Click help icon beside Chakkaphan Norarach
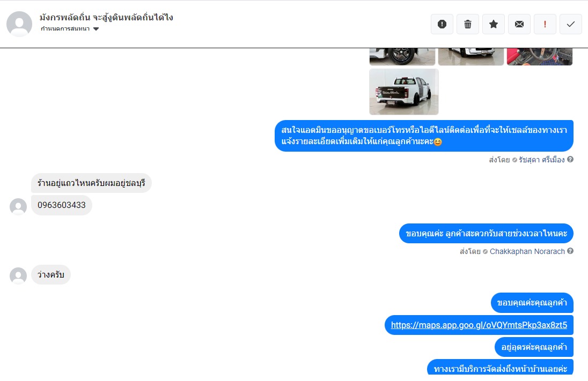Image resolution: width=588 pixels, height=381 pixels. point(570,251)
